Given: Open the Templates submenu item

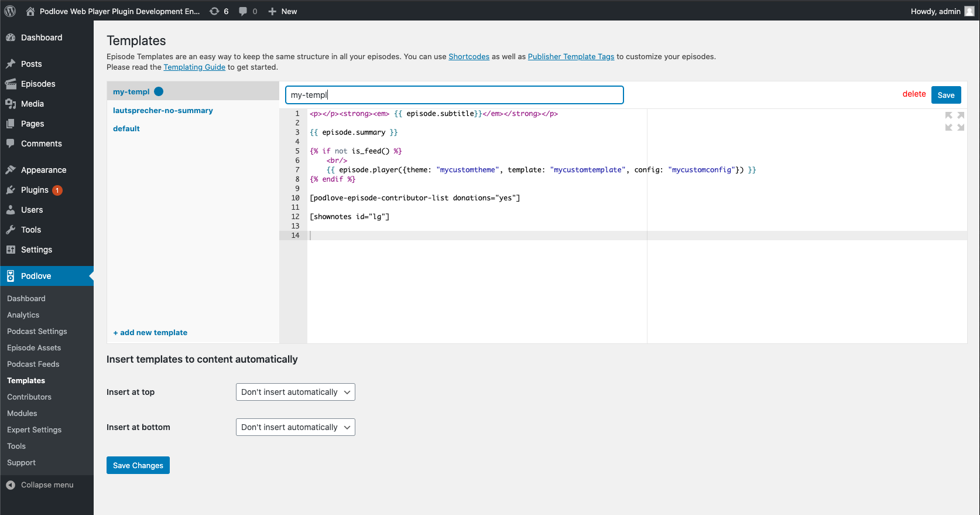Looking at the screenshot, I should tap(26, 380).
